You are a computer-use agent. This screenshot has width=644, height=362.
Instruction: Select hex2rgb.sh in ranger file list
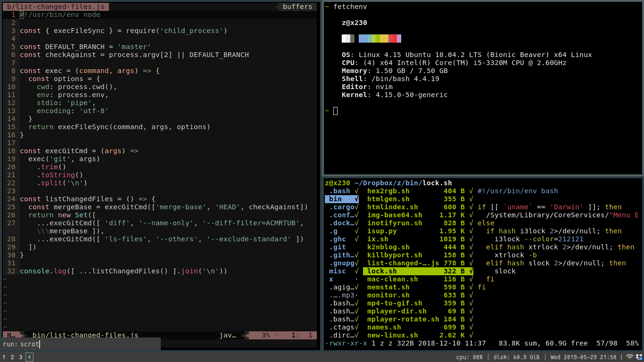(x=418, y=191)
